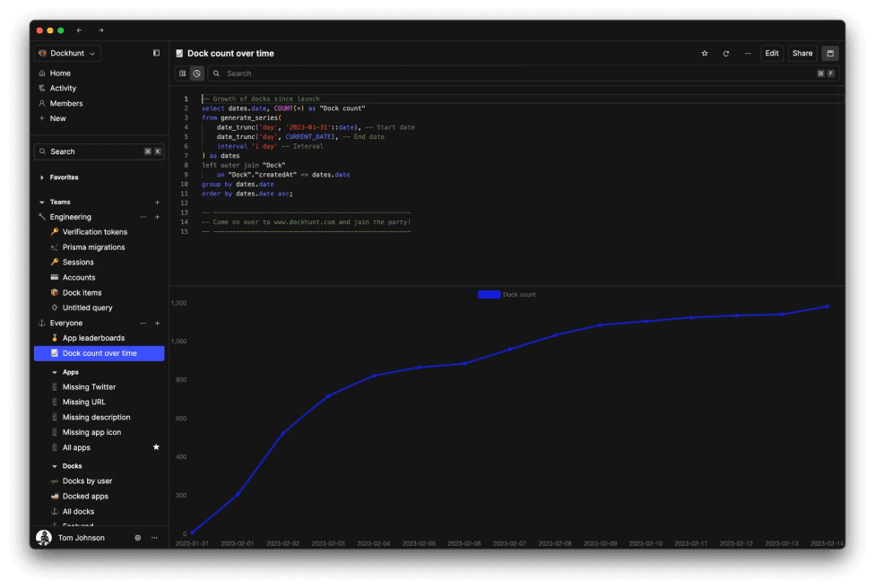Open the Dockhunt workspace dropdown
The height and width of the screenshot is (588, 875).
click(65, 53)
